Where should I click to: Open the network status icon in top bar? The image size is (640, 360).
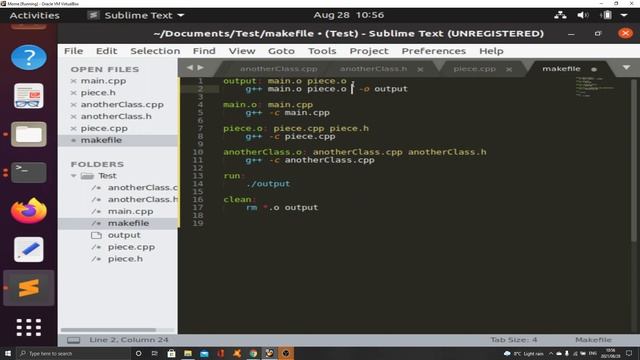560,15
